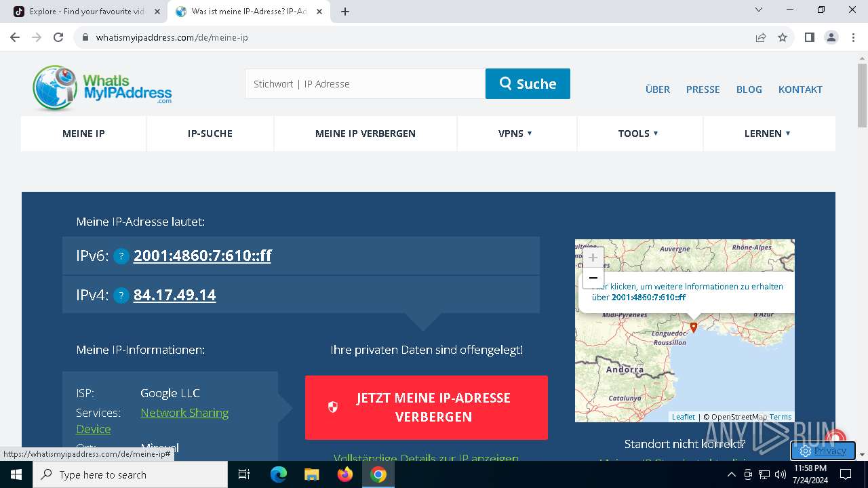The width and height of the screenshot is (868, 488).
Task: Click the Suche search button
Action: [528, 83]
